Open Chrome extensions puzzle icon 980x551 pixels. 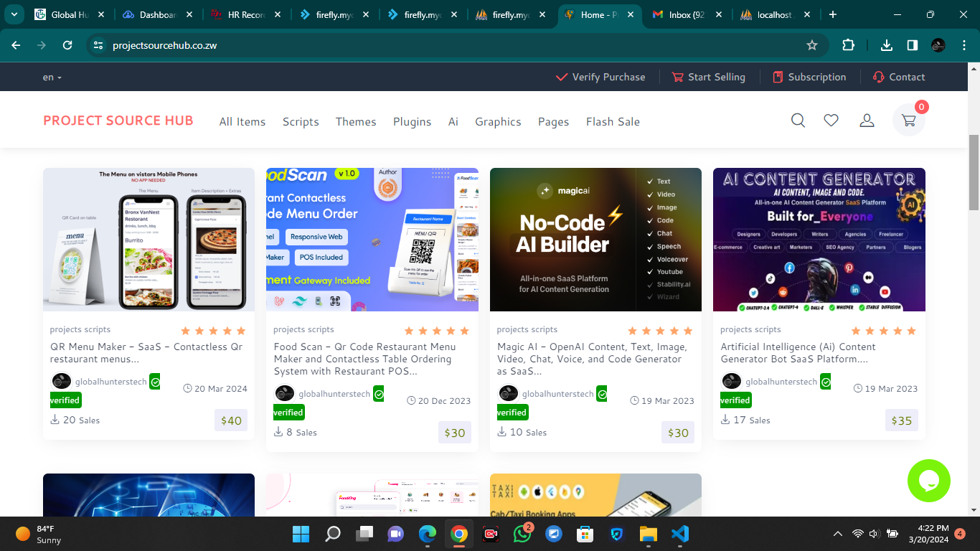(x=848, y=45)
